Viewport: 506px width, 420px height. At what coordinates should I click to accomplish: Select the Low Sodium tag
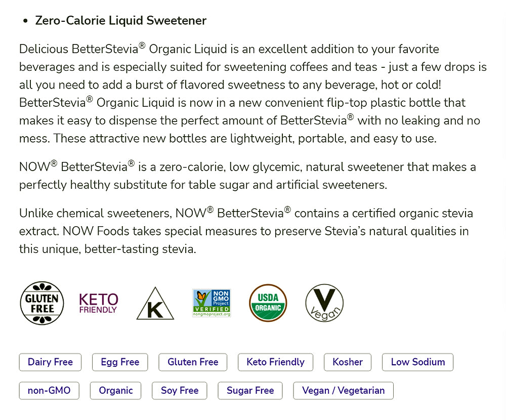coord(417,362)
